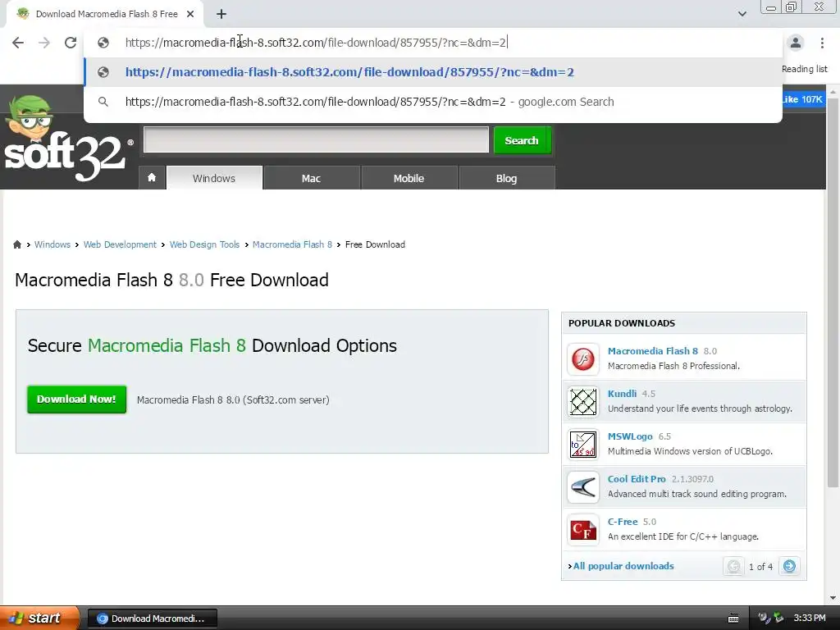Open the tab search chevron in the title bar
Viewport: 840px width, 630px height.
[742, 14]
